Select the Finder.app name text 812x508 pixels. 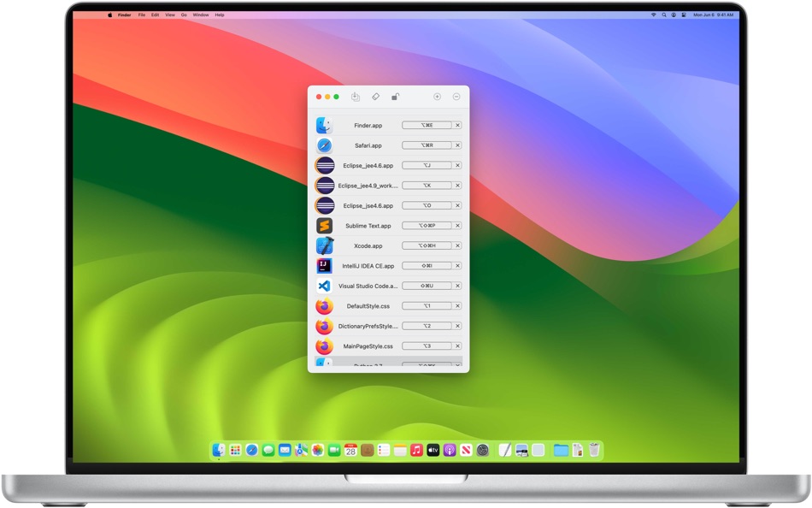(x=368, y=126)
